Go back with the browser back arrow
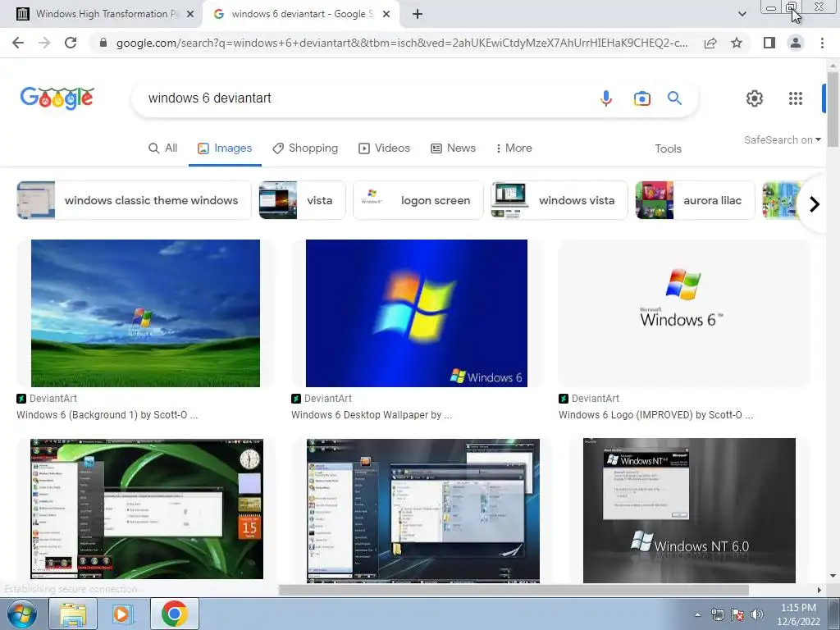Screen dimensions: 840x630 pyautogui.click(x=18, y=43)
